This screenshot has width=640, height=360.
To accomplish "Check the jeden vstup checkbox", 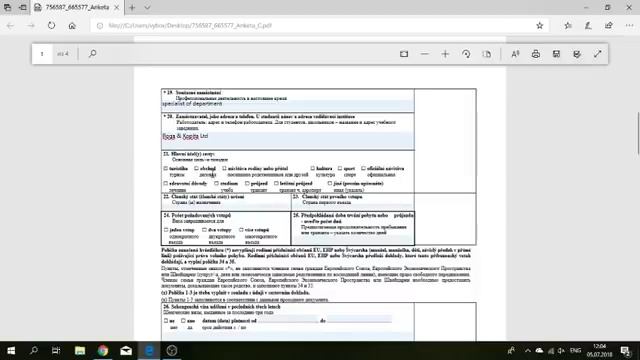I will (x=166, y=230).
